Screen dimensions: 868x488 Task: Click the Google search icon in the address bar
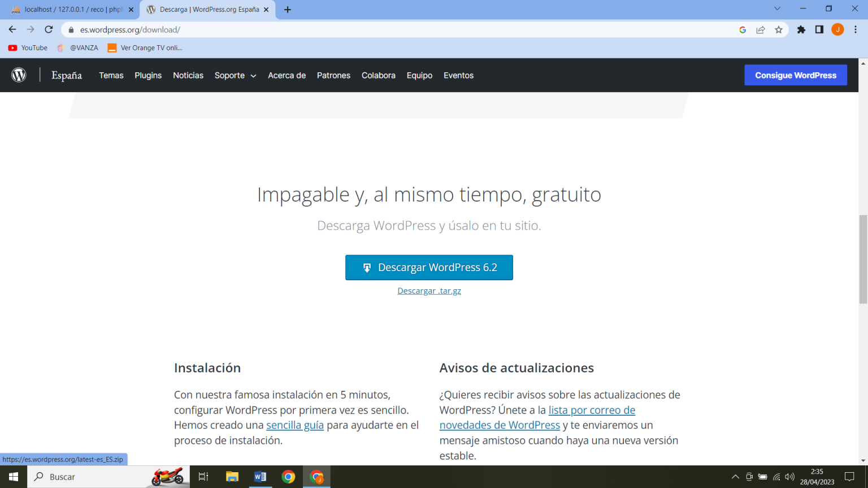pyautogui.click(x=743, y=29)
